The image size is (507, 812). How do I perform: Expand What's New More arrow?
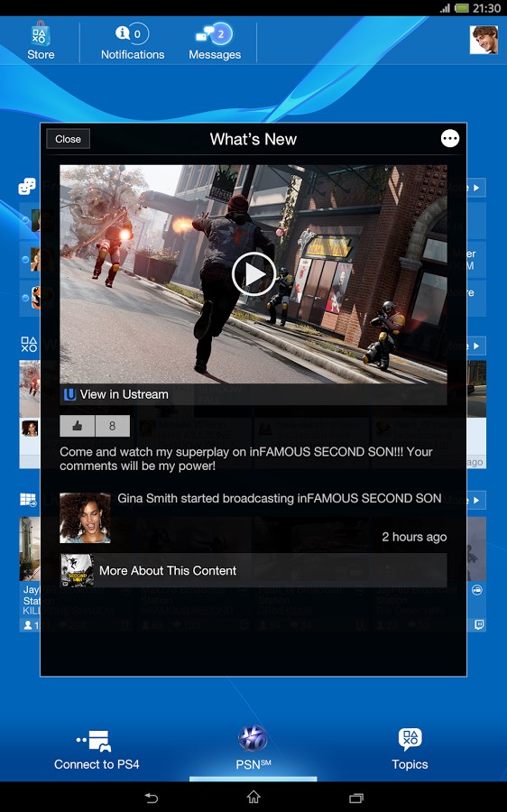(x=476, y=346)
